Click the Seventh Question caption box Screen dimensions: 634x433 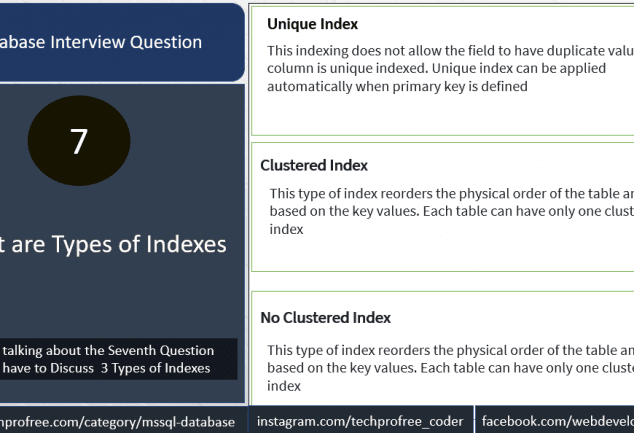(118, 359)
